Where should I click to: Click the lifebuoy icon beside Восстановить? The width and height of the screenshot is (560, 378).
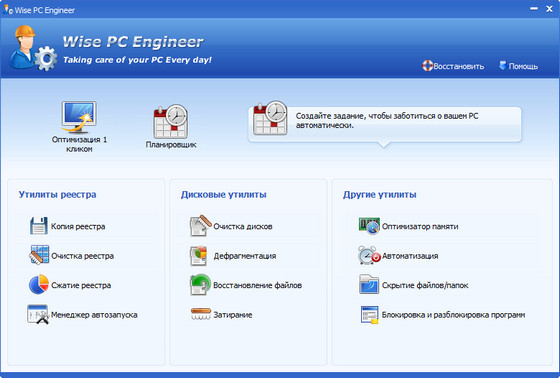(427, 66)
